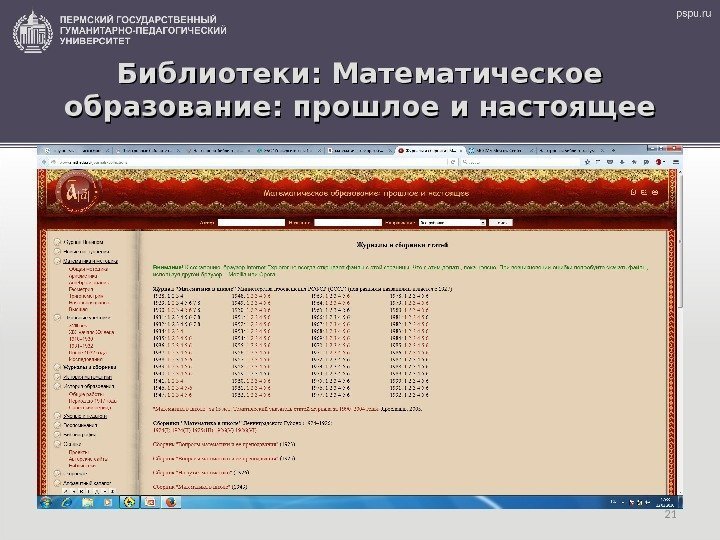Screen dimensions: 720x540
Task: Open the "Геометрия" sidebar link
Action: 81,289
